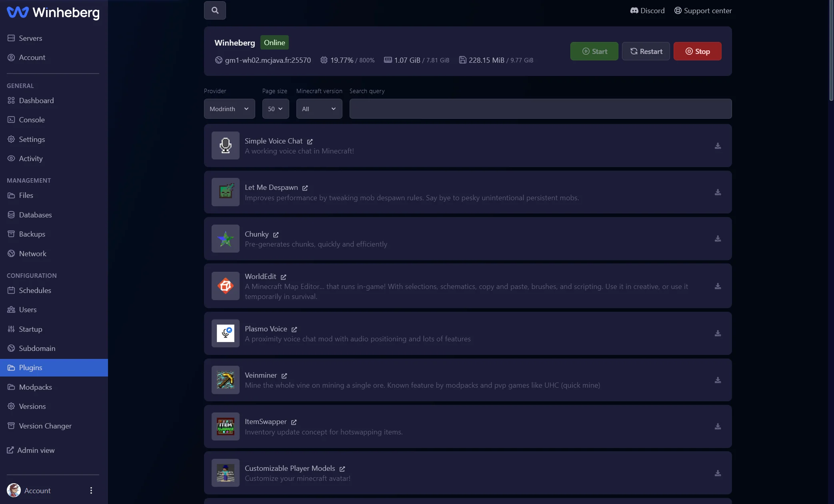Image resolution: width=834 pixels, height=504 pixels.
Task: Go to Console in sidebar
Action: pyautogui.click(x=32, y=120)
